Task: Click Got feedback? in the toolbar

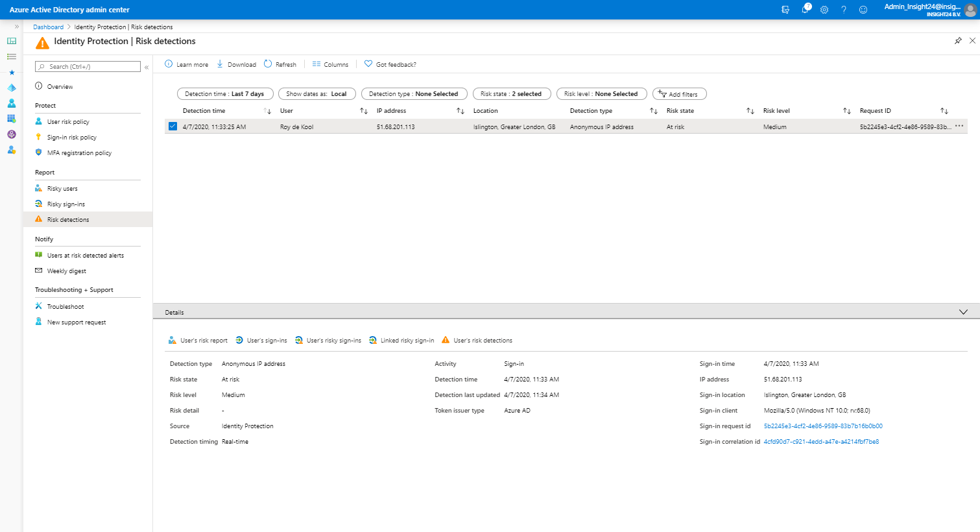Action: 390,64
